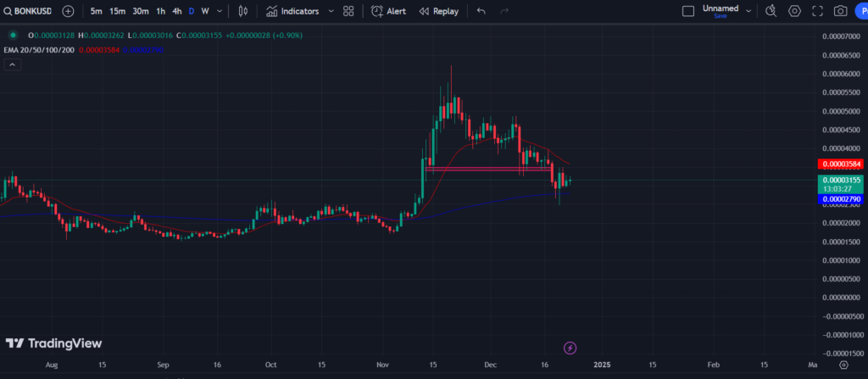Click the 2025 label on time axis

pos(602,365)
